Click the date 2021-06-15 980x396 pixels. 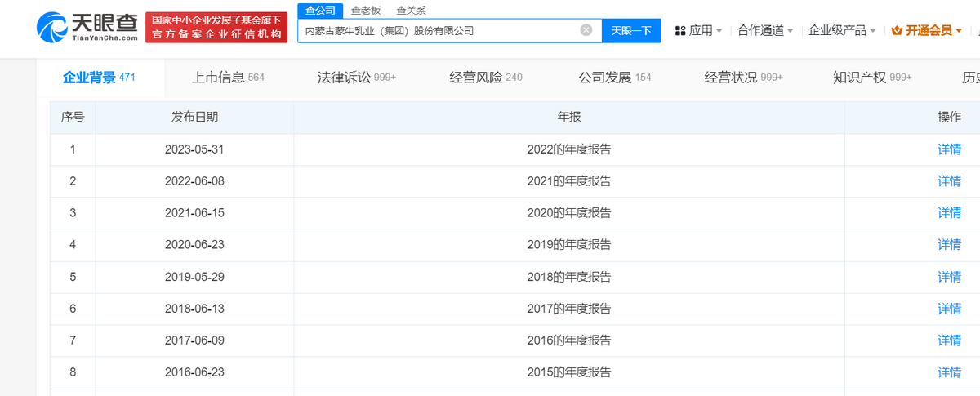pos(194,213)
